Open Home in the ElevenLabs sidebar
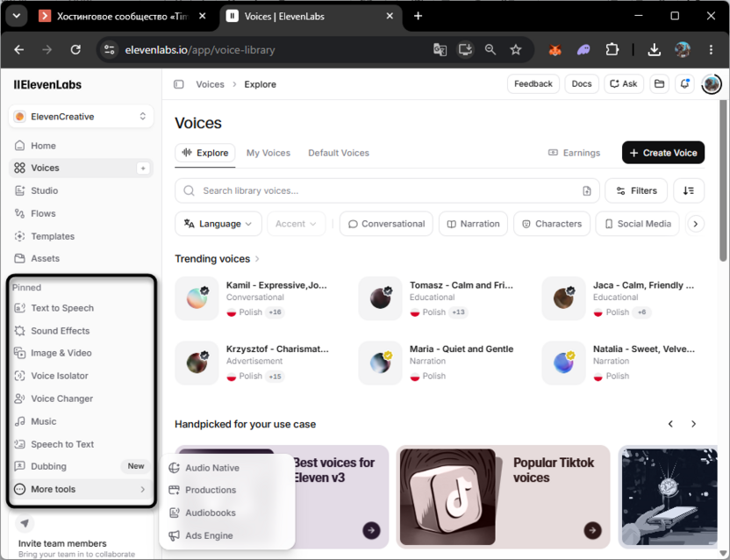 (81, 146)
